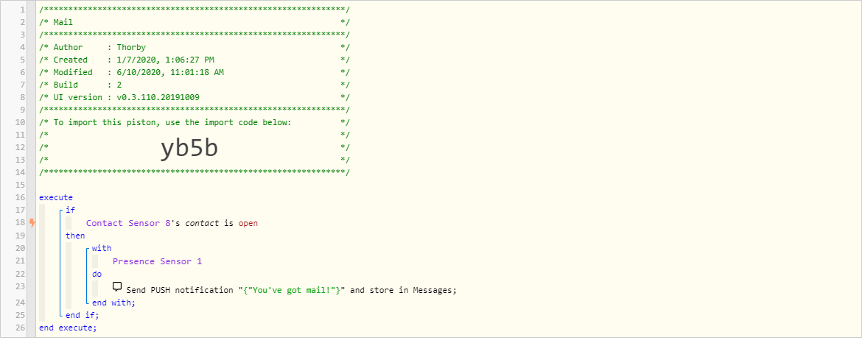This screenshot has height=343, width=868.
Task: Click line number 18 in gutter
Action: pyautogui.click(x=21, y=223)
